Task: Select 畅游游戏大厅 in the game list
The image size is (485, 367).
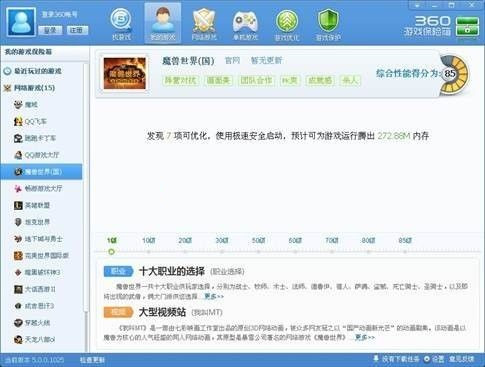Action: click(x=42, y=188)
